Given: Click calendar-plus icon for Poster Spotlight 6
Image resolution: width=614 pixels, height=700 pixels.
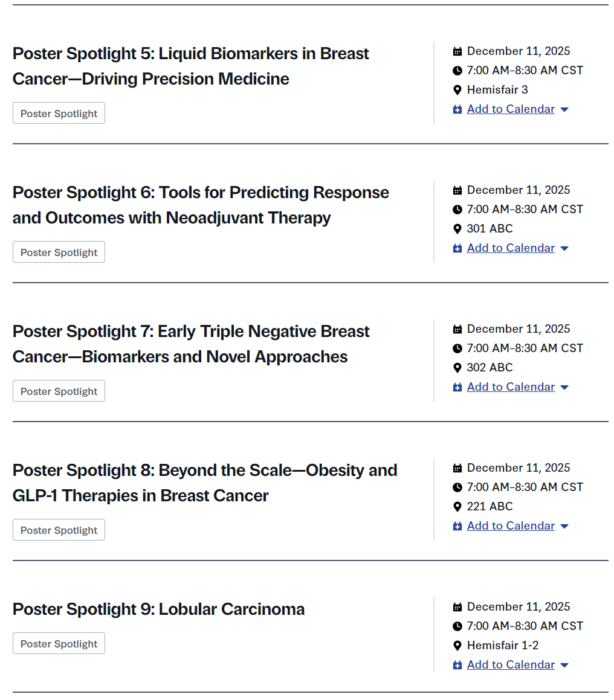Looking at the screenshot, I should tap(457, 248).
